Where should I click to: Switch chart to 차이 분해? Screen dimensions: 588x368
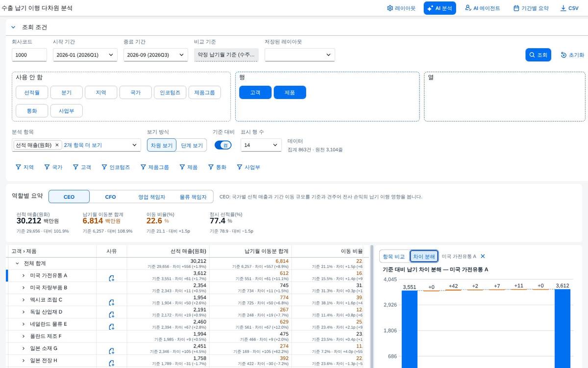[424, 257]
